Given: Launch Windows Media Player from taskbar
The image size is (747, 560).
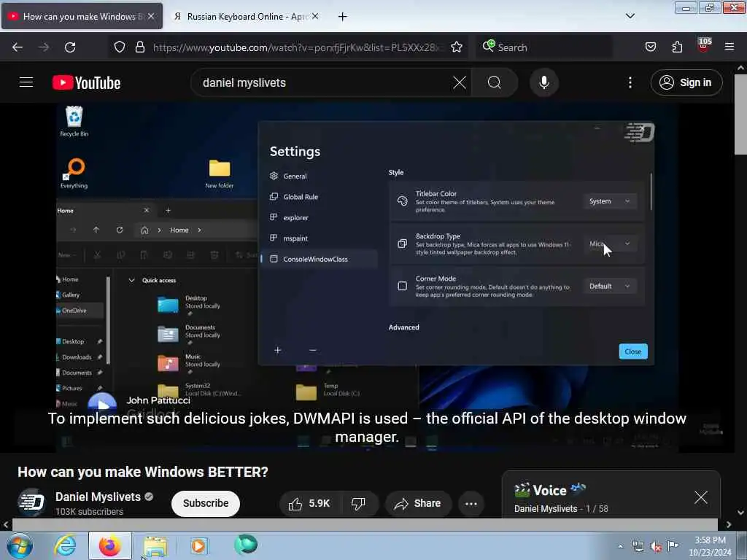Looking at the screenshot, I should tap(198, 545).
